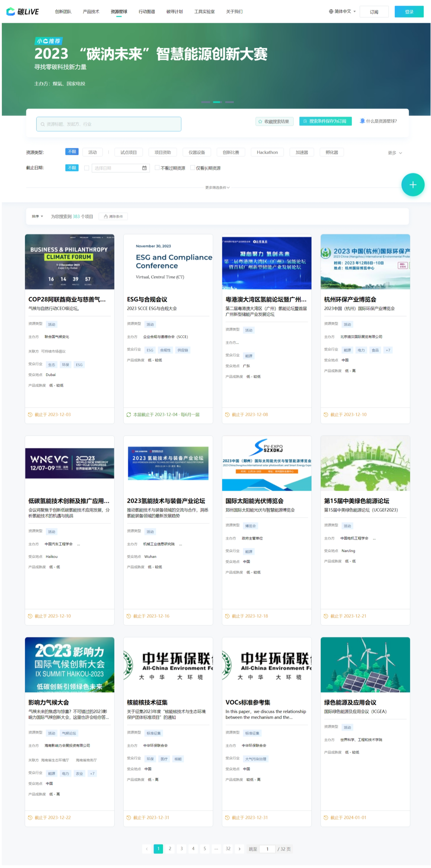Click the 订阅 button
The width and height of the screenshot is (431, 868).
click(374, 11)
